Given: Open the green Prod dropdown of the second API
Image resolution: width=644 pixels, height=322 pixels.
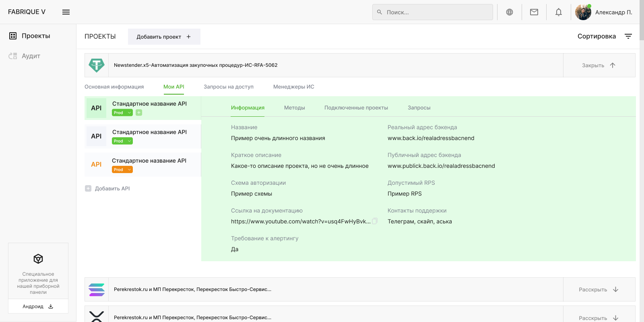Looking at the screenshot, I should pos(122,141).
